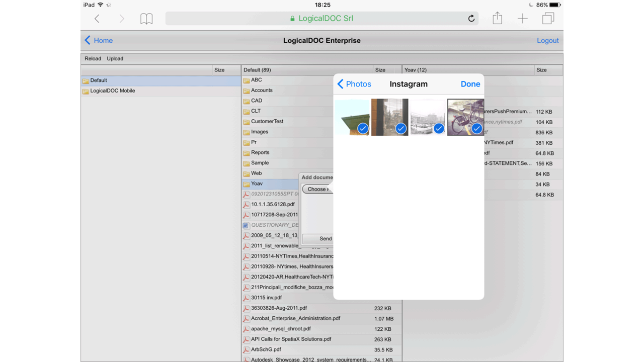
Task: Click the Word icon of QUESTIONARY_DE document
Action: coord(246,225)
